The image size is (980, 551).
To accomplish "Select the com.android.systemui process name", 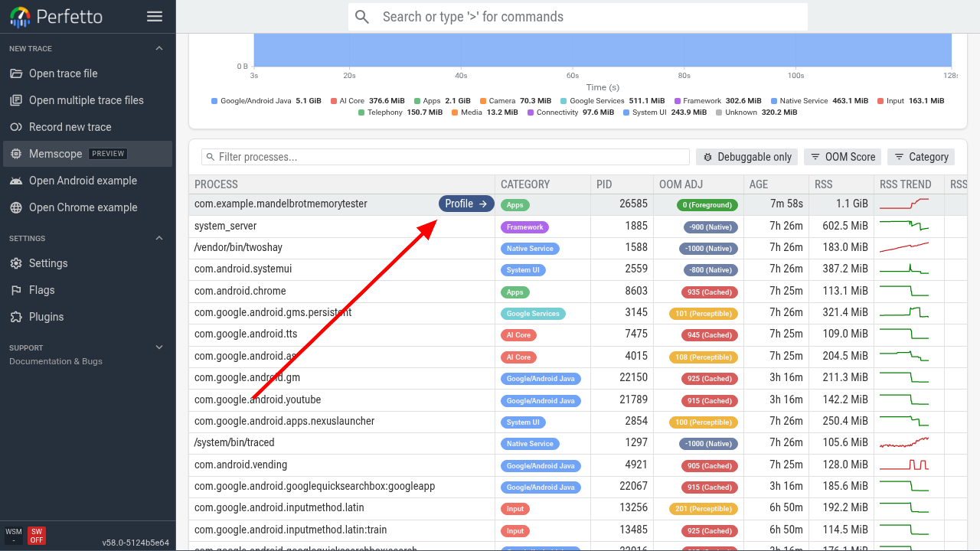I will pyautogui.click(x=243, y=269).
